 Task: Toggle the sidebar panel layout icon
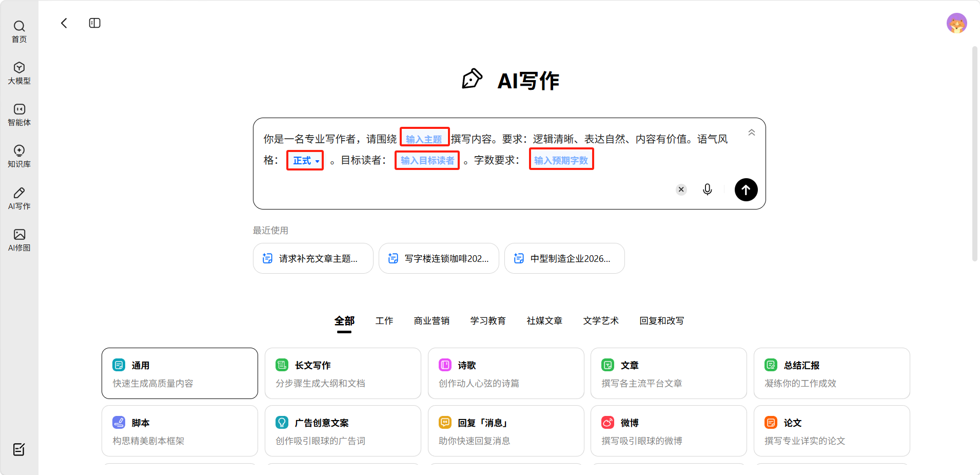[95, 23]
